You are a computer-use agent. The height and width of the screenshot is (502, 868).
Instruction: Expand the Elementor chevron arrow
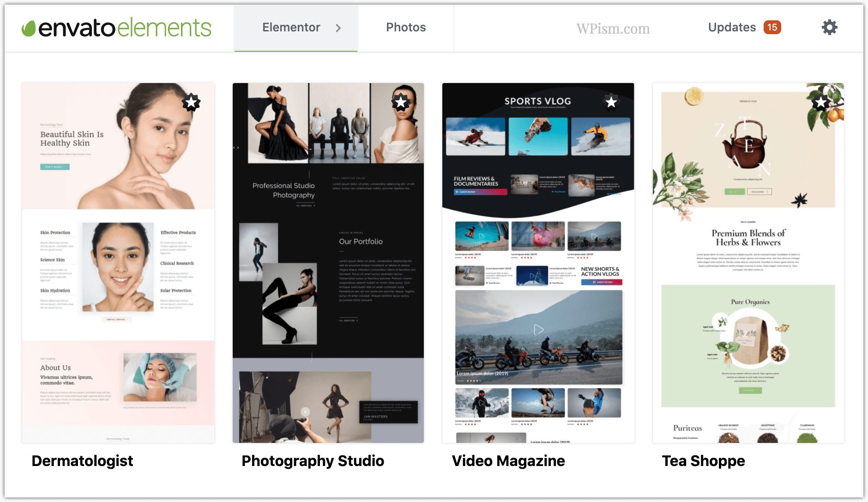click(338, 28)
